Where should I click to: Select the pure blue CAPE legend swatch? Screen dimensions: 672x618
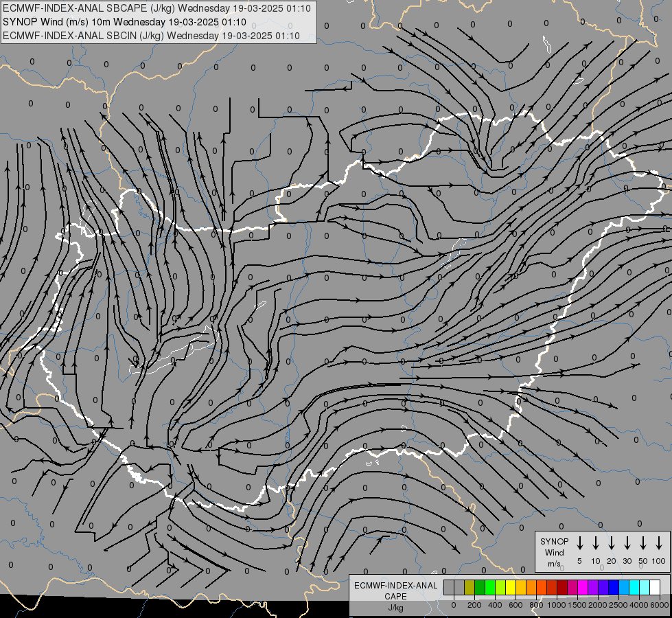[614, 588]
